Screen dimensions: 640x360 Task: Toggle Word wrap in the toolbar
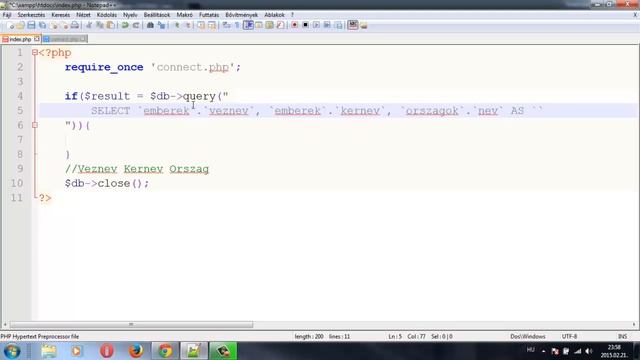point(226,25)
